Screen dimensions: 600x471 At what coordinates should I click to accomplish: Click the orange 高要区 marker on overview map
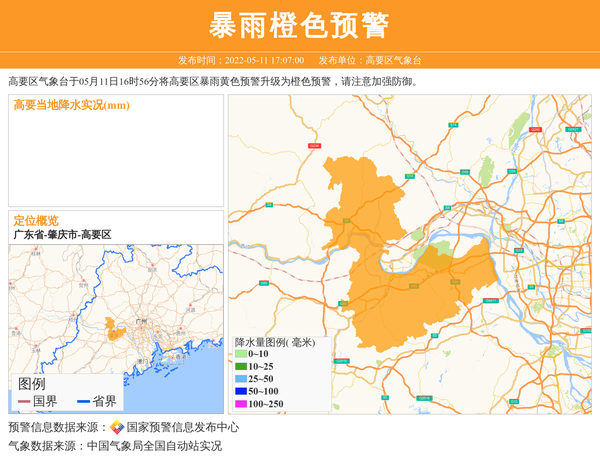[114, 329]
